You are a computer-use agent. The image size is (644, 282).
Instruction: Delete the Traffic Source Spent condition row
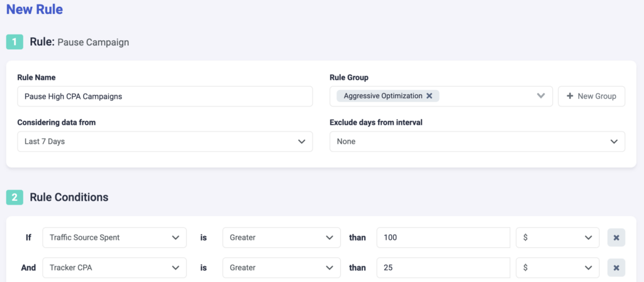pyautogui.click(x=616, y=237)
